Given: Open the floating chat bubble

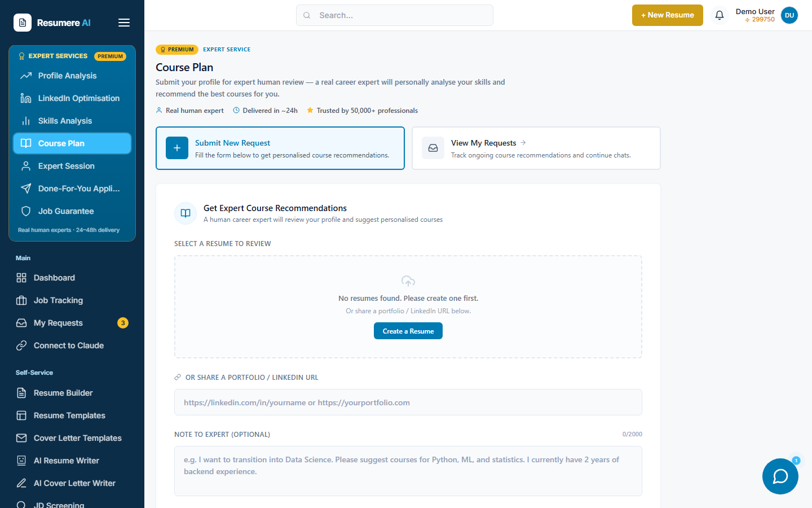Looking at the screenshot, I should (x=780, y=476).
